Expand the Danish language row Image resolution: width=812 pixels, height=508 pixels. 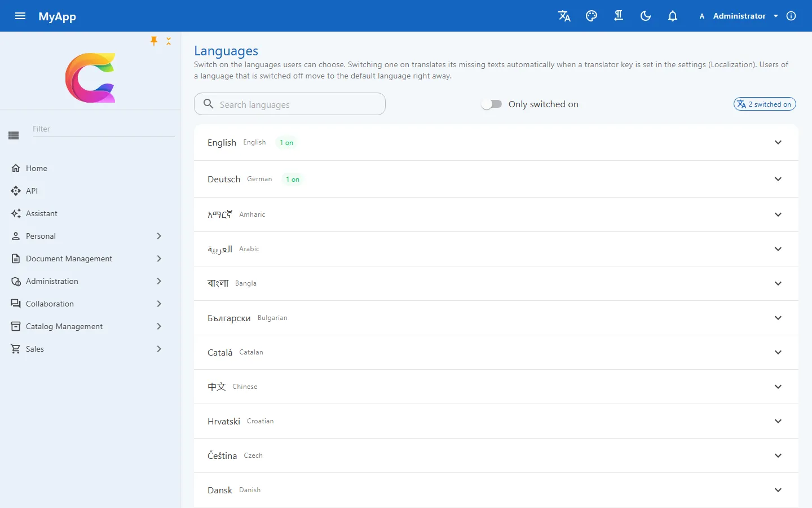tap(496, 490)
